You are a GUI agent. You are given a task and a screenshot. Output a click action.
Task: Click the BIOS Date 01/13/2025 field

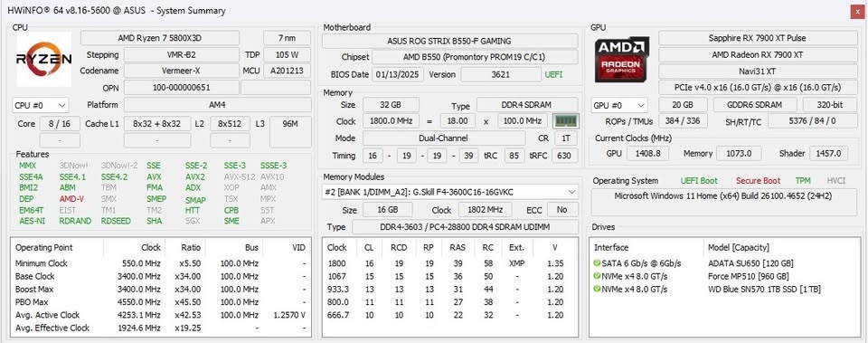coord(398,74)
